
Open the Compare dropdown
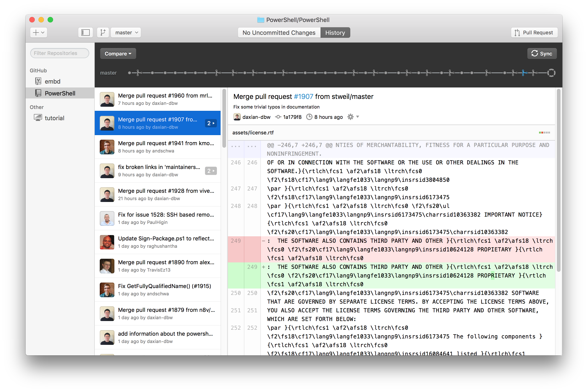pos(118,54)
